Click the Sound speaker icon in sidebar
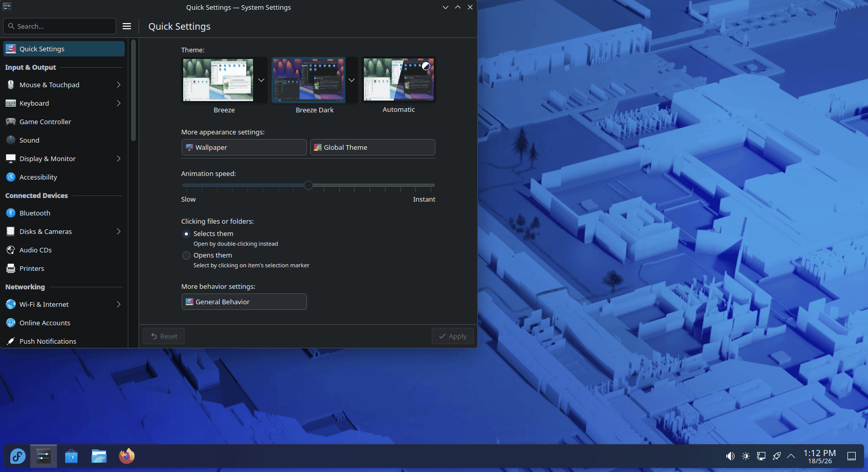The height and width of the screenshot is (472, 868). point(11,140)
